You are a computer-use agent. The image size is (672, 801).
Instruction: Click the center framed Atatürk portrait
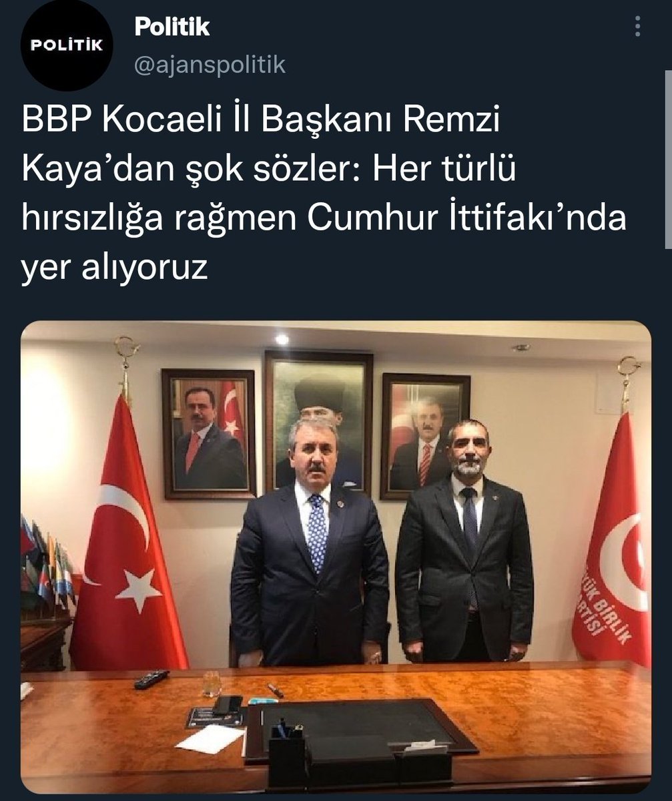(x=319, y=421)
